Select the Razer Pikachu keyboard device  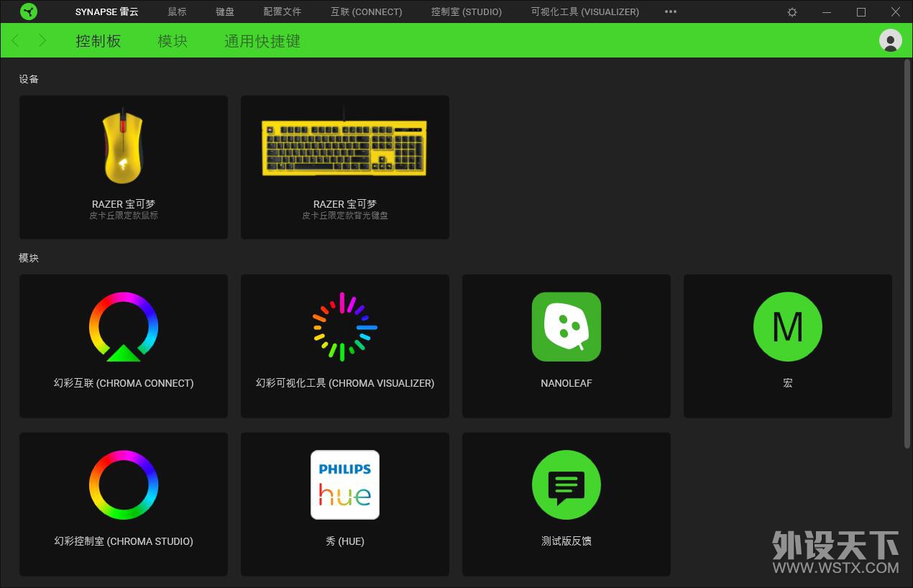pyautogui.click(x=345, y=167)
